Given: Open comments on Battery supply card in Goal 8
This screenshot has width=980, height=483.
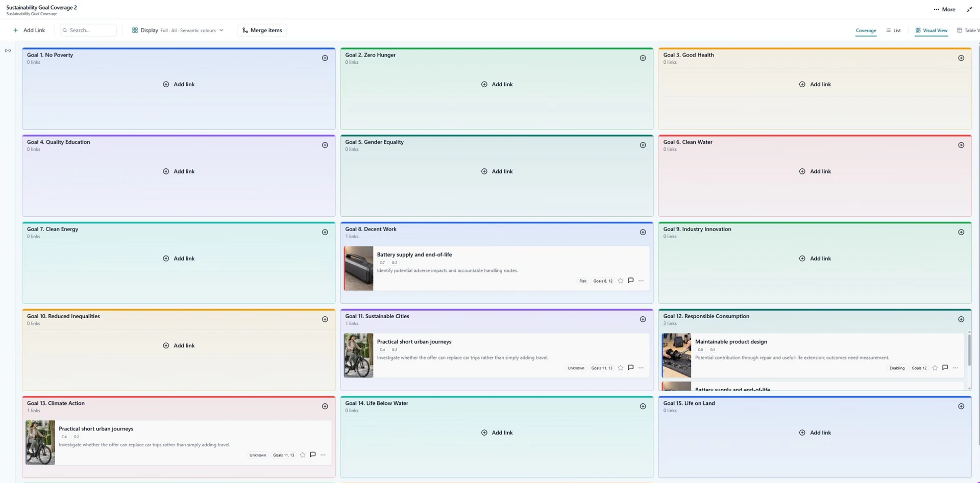Looking at the screenshot, I should [631, 281].
